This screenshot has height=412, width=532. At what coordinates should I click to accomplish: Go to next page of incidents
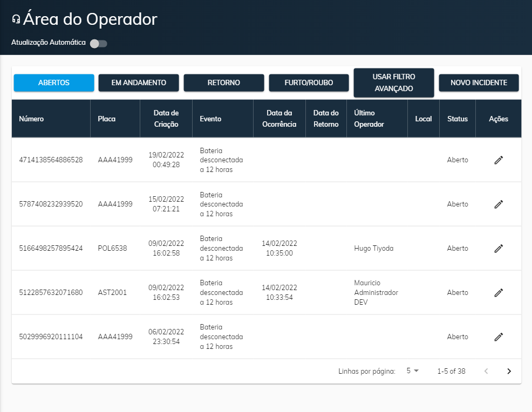click(509, 371)
